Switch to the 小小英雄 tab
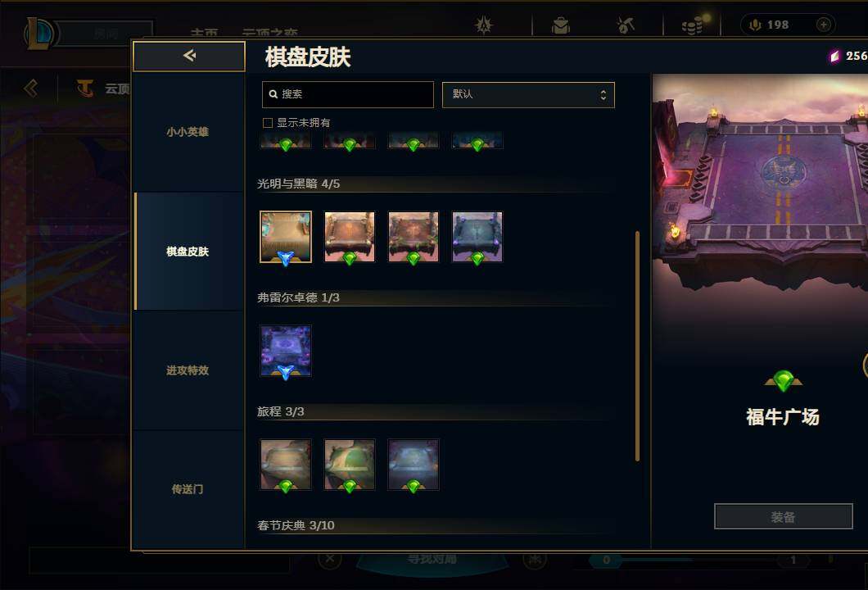The width and height of the screenshot is (868, 590). pyautogui.click(x=189, y=133)
